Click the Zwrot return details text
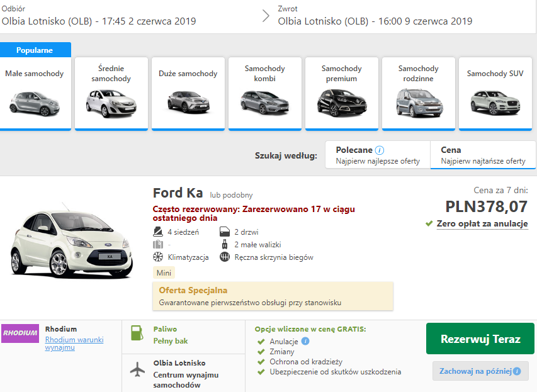The image size is (537, 392). [375, 21]
